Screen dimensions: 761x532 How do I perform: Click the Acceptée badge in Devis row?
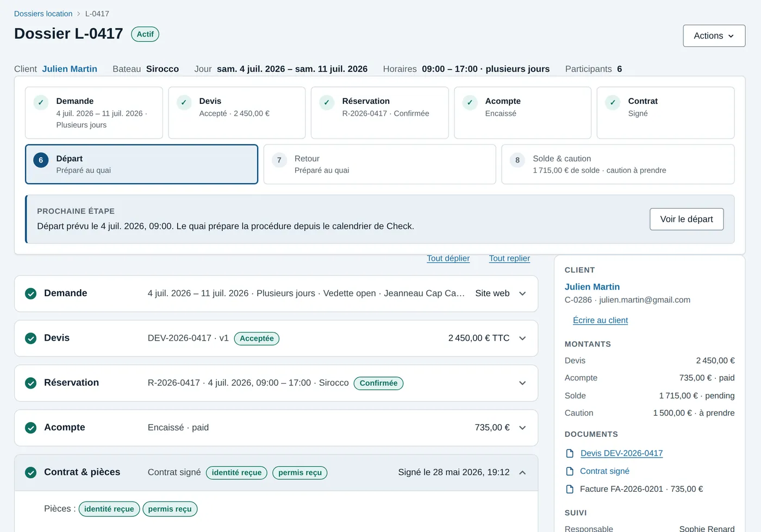click(257, 339)
